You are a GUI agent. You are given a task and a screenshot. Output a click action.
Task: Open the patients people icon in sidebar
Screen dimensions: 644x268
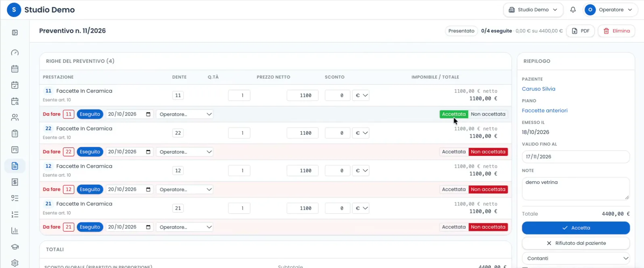point(15,117)
